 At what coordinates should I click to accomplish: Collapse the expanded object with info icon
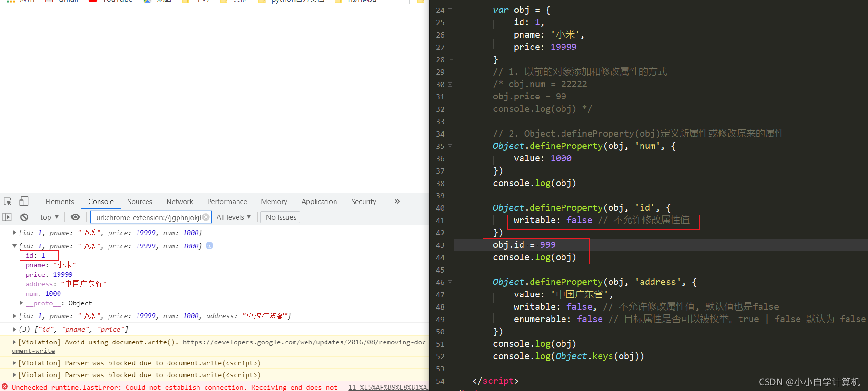point(14,246)
